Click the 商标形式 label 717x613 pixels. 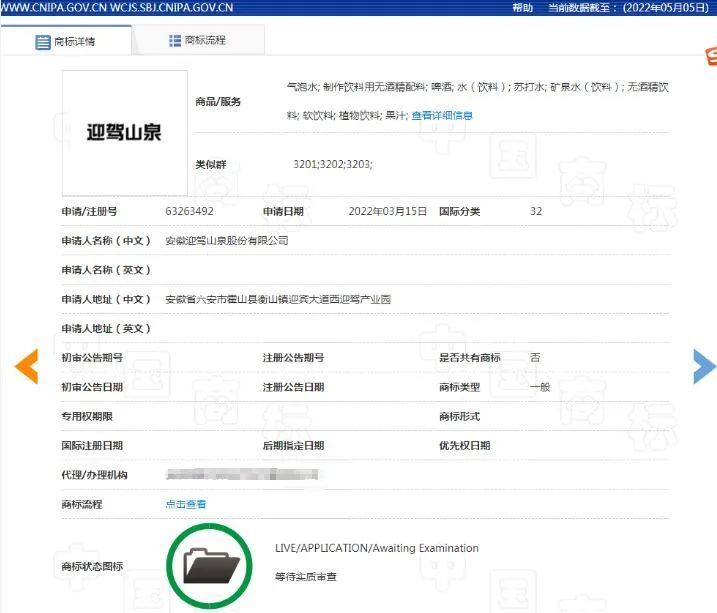pos(460,416)
